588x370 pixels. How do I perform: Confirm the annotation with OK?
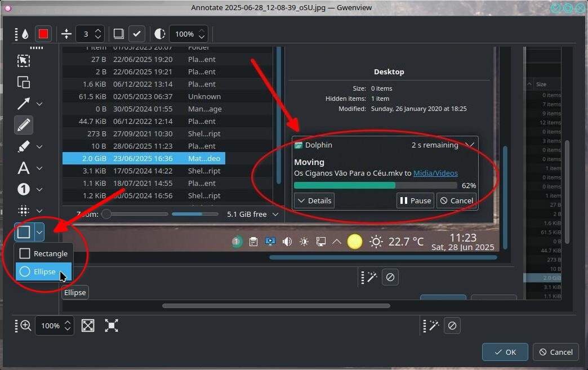click(x=505, y=352)
